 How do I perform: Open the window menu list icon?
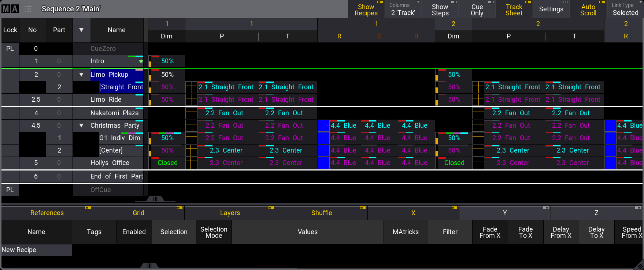click(28, 9)
